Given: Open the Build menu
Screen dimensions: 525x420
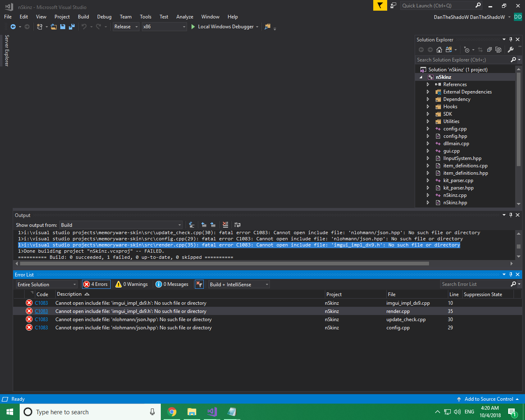Looking at the screenshot, I should 83,17.
